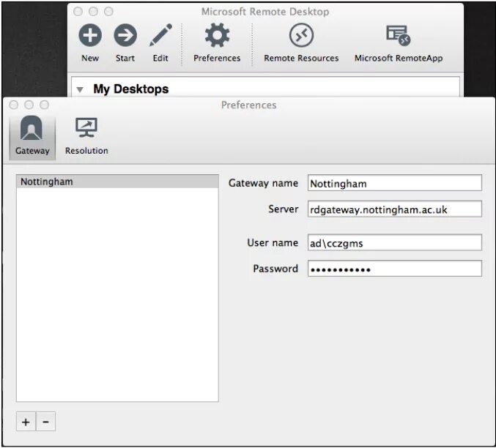Click the New desktop plus icon
496x448 pixels.
(90, 35)
